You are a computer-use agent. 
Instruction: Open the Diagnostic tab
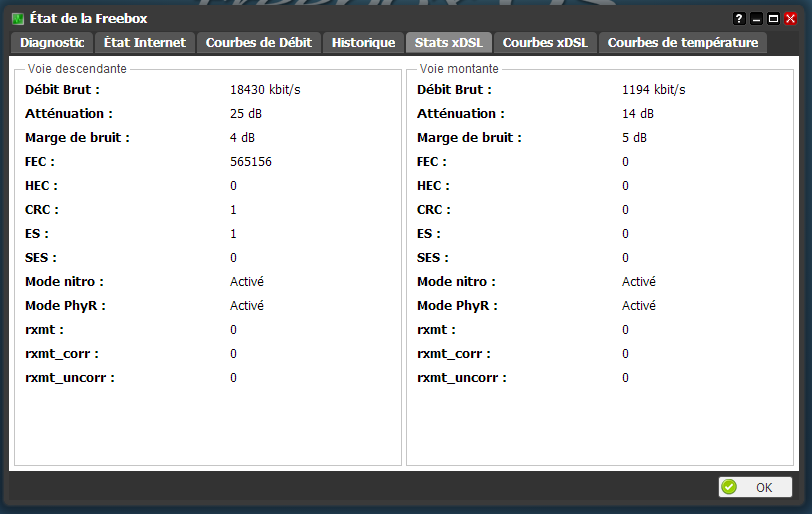[x=52, y=42]
